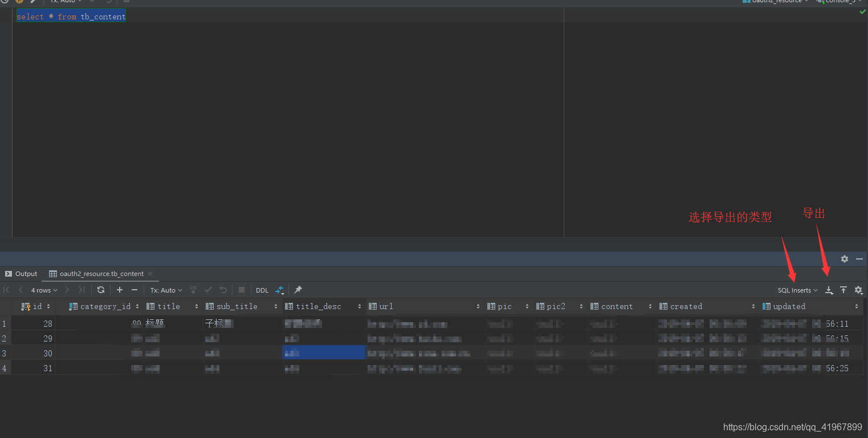Screen dimensions: 868x438
Task: Click the green checkmark inspection indicator in editor
Action: tap(862, 12)
